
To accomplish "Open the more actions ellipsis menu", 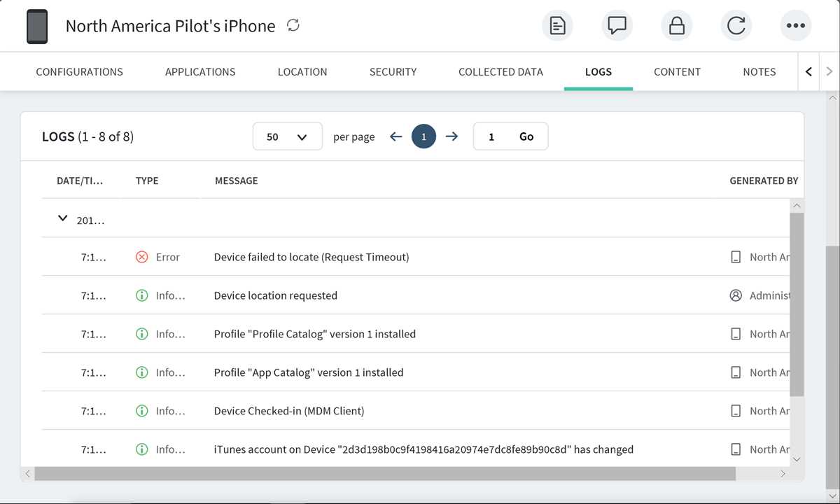I will click(x=796, y=26).
